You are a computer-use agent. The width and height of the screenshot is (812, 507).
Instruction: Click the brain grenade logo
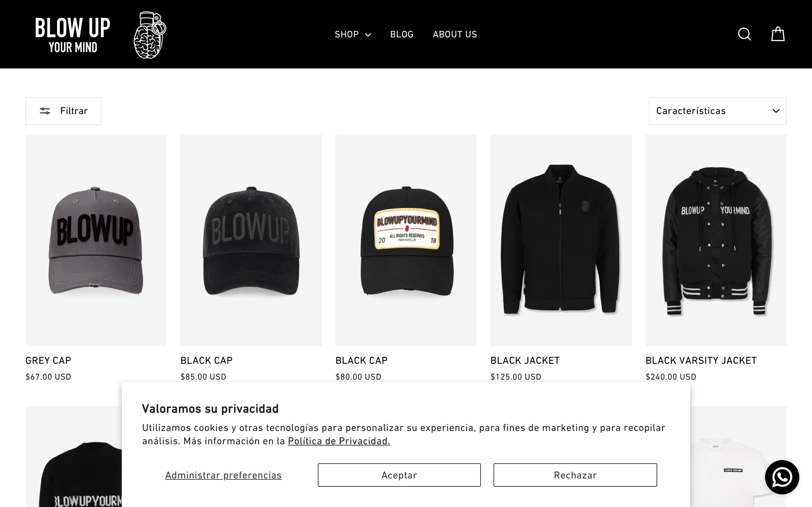pos(150,35)
